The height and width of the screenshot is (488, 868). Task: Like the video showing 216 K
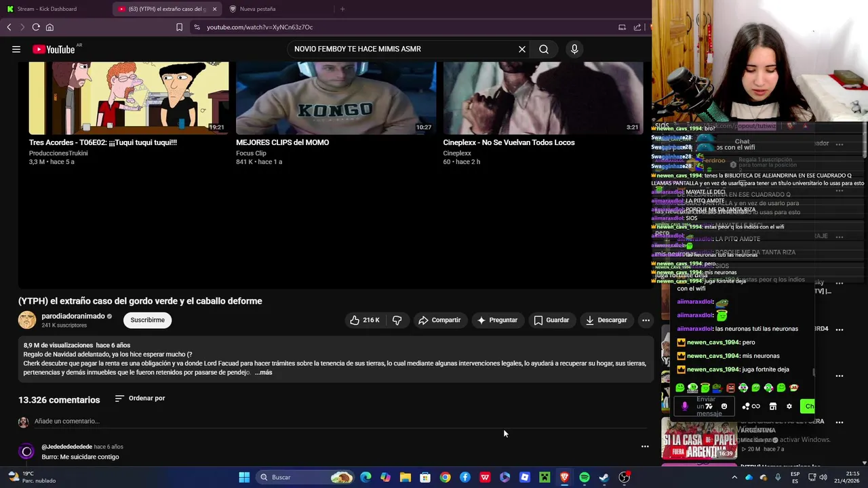tap(365, 320)
